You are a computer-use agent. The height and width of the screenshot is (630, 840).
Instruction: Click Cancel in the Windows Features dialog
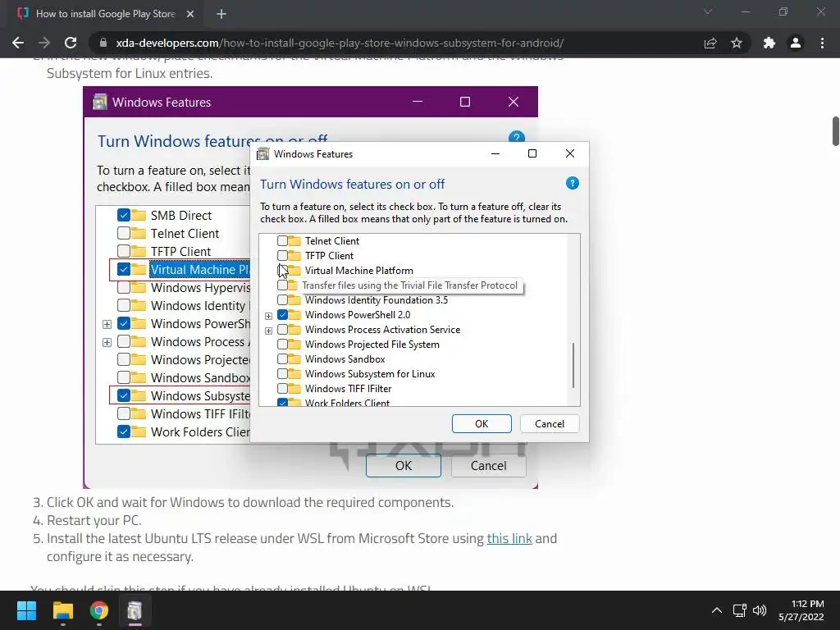click(x=549, y=424)
